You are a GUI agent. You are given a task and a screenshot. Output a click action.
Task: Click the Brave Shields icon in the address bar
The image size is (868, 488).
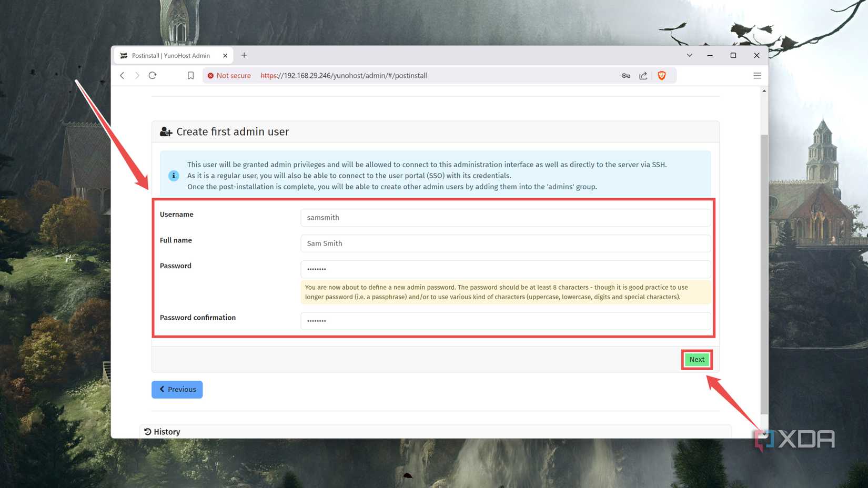tap(661, 75)
